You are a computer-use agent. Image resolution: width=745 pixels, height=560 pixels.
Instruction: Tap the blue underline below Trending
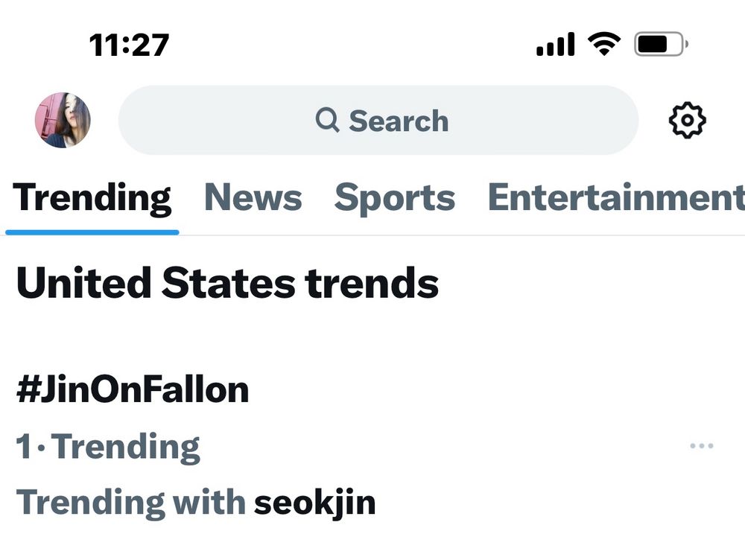(x=92, y=232)
